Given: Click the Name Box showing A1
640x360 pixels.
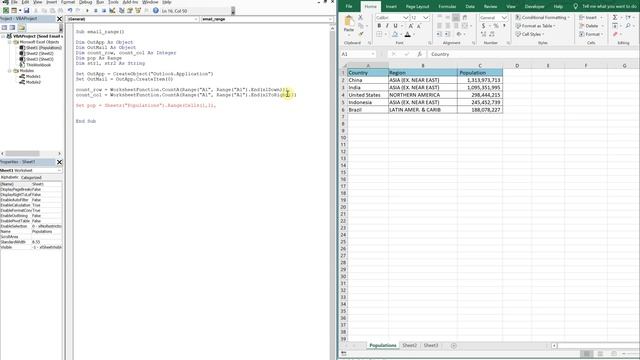Looking at the screenshot, I should tap(357, 54).
